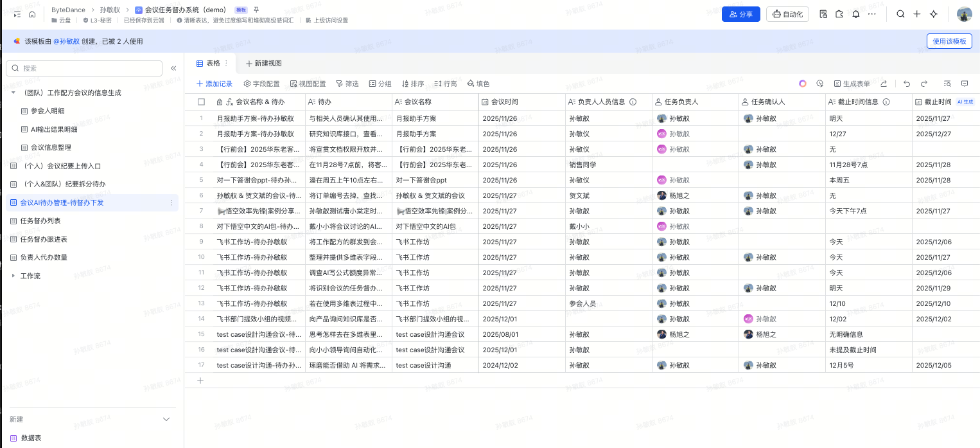Click the 使用该模板 button
This screenshot has width=980, height=448.
click(949, 41)
